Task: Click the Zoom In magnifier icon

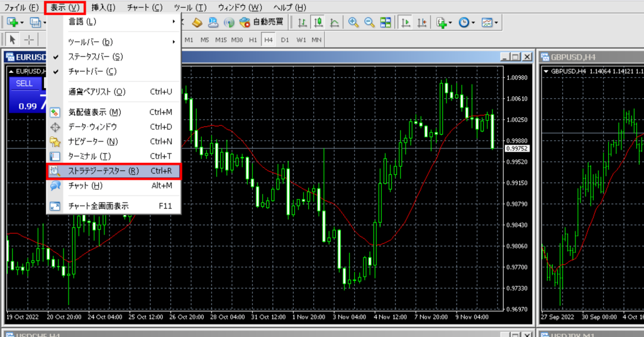Action: [353, 22]
